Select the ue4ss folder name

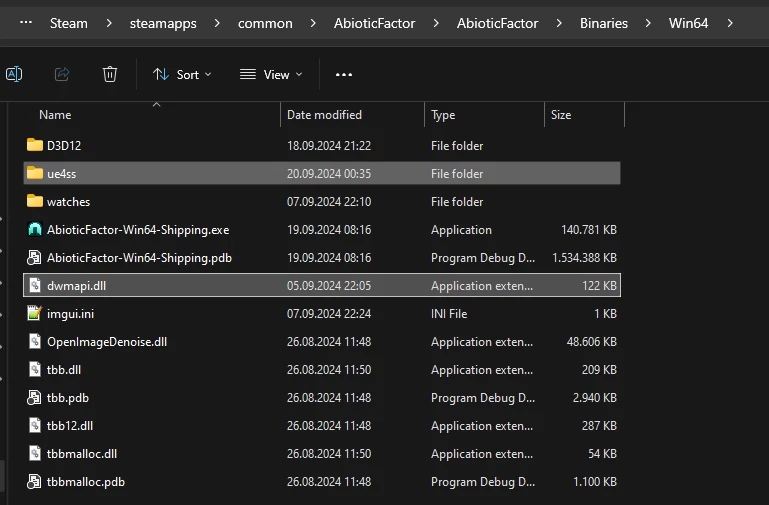click(x=61, y=174)
